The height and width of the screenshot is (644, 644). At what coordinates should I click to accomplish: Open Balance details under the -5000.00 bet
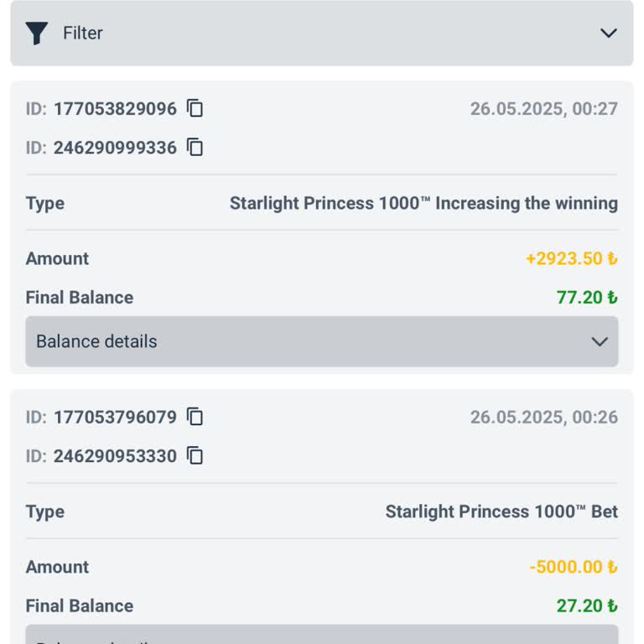322,636
